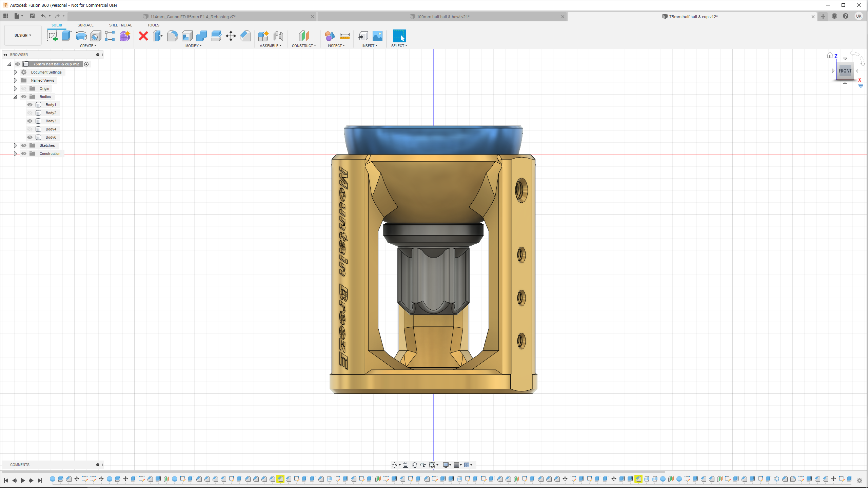The height and width of the screenshot is (488, 868).
Task: Open the 100mm half ball & bowl tab
Action: tap(443, 17)
